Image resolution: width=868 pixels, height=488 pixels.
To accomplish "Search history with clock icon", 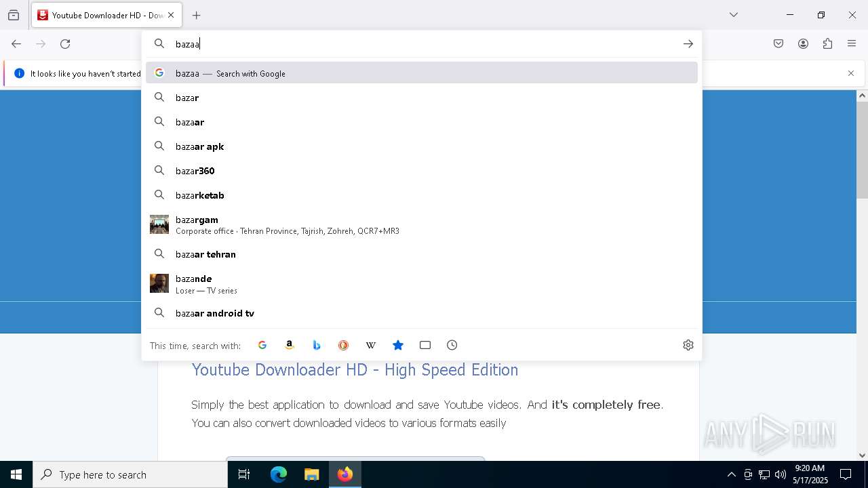I will pos(452,345).
